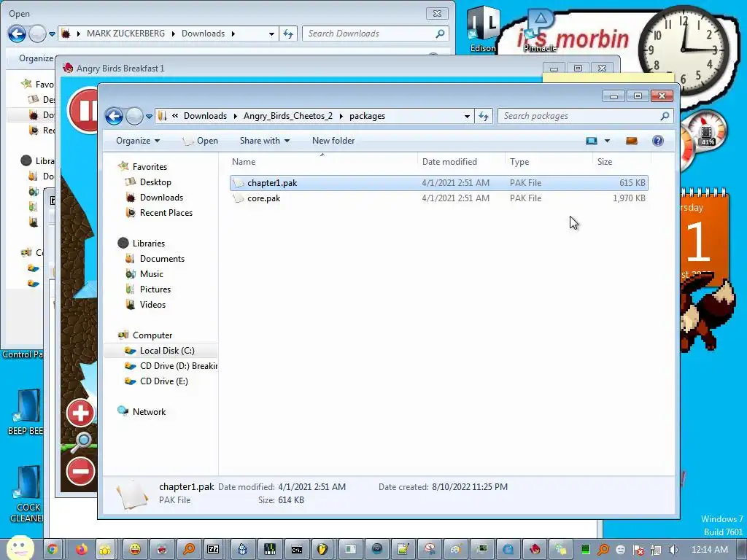Viewport: 747px width, 560px height.
Task: Click Search Downloads field in Open dialog
Action: [x=375, y=34]
